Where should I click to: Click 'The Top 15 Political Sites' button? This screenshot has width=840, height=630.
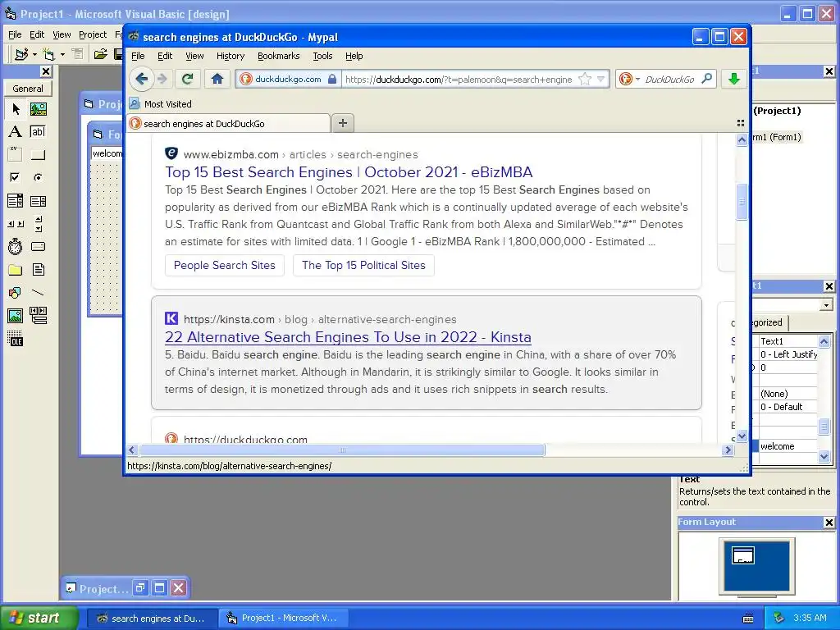tap(363, 265)
